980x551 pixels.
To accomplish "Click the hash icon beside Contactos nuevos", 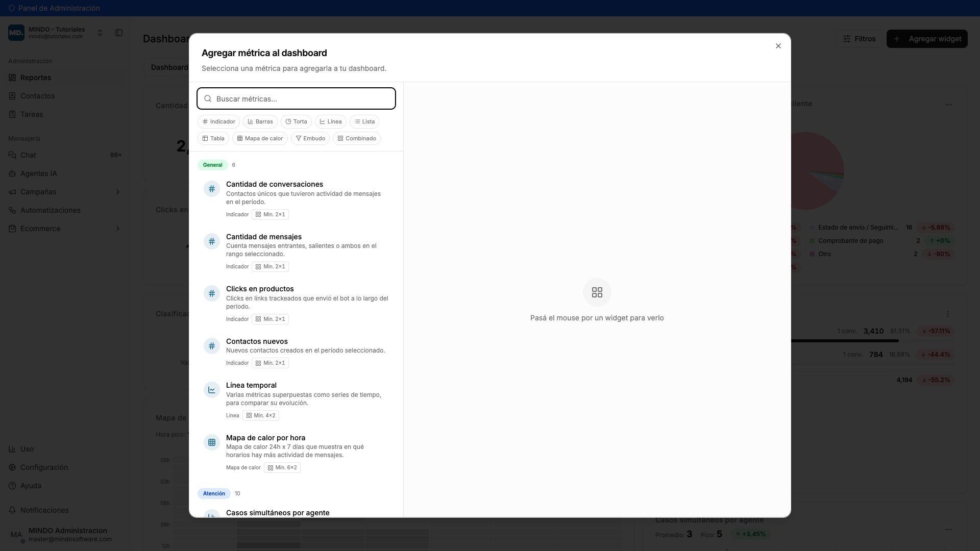I will (x=212, y=346).
